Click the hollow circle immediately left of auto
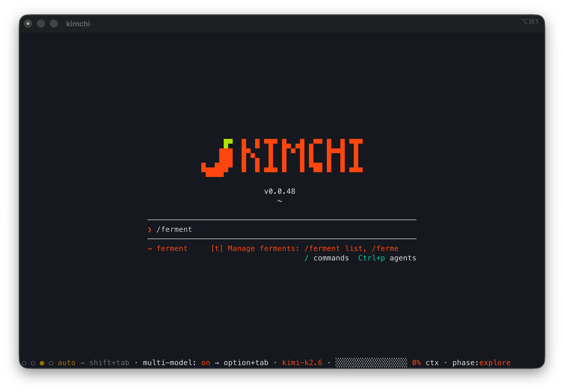The width and height of the screenshot is (564, 392). [51, 363]
